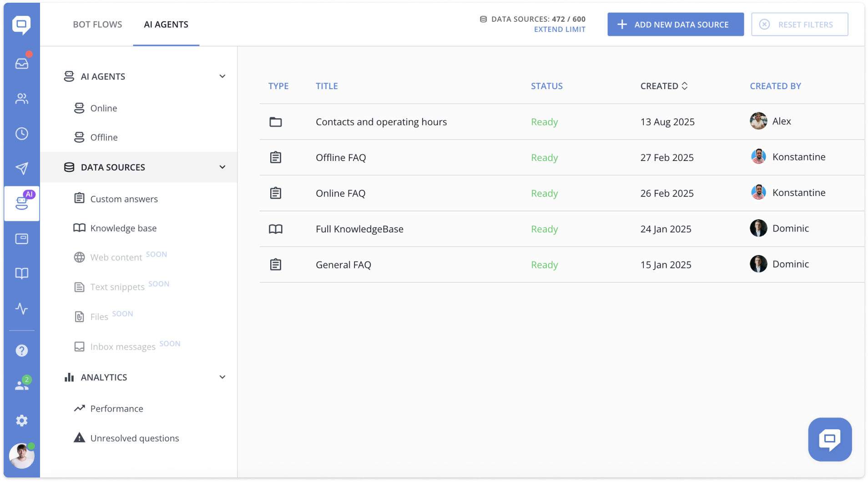This screenshot has height=482, width=868.
Task: Click Ready status of Online FAQ
Action: [x=544, y=193]
